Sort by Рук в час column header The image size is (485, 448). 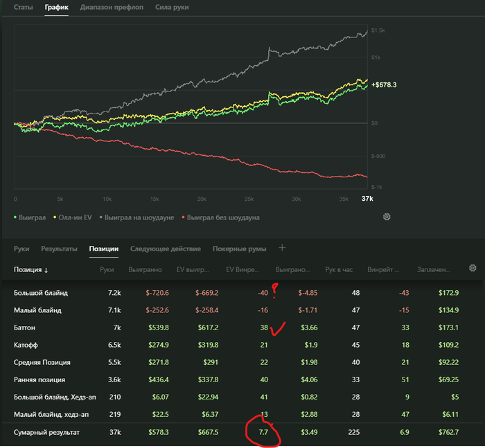(339, 269)
